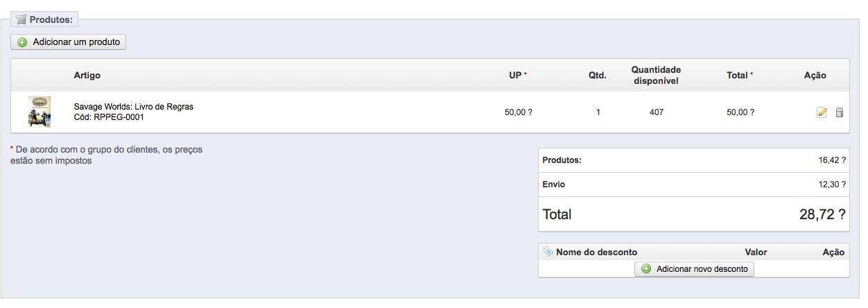Image resolution: width=868 pixels, height=308 pixels.
Task: Click the Quantidade disponível column header
Action: click(x=656, y=75)
